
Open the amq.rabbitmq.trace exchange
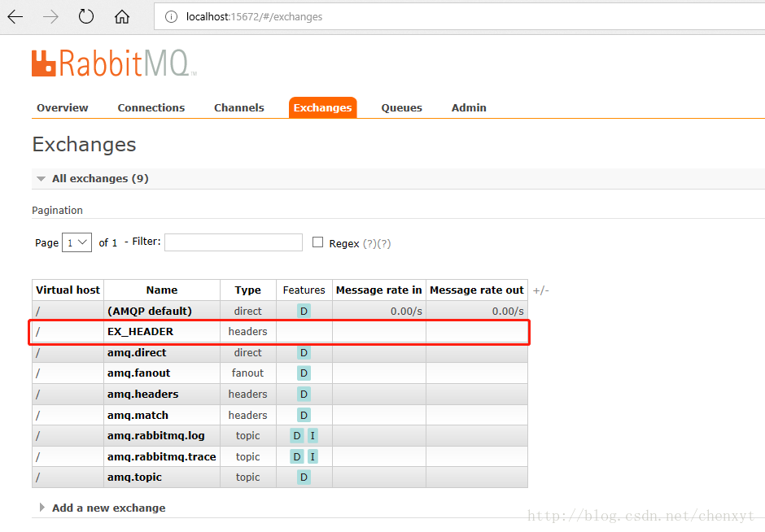(161, 457)
